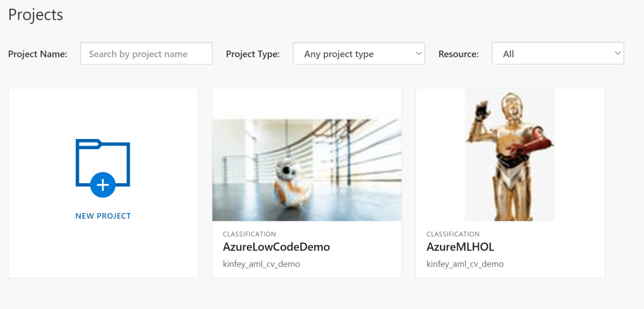Screen dimensions: 644x309
Task: Click the AzureLowCodeDemo project title
Action: [276, 247]
